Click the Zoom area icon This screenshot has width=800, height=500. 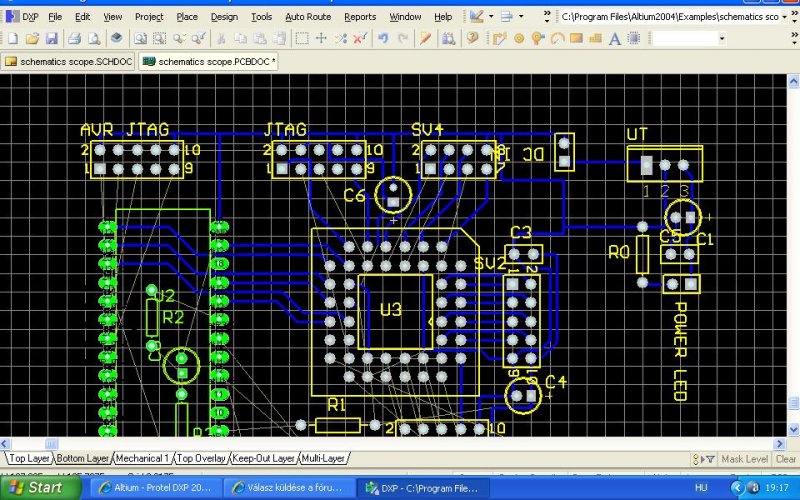click(160, 38)
